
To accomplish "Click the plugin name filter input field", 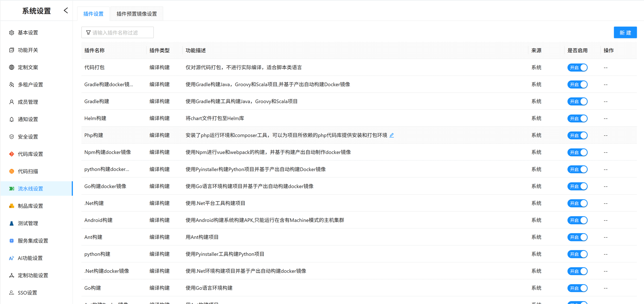I will [x=118, y=32].
